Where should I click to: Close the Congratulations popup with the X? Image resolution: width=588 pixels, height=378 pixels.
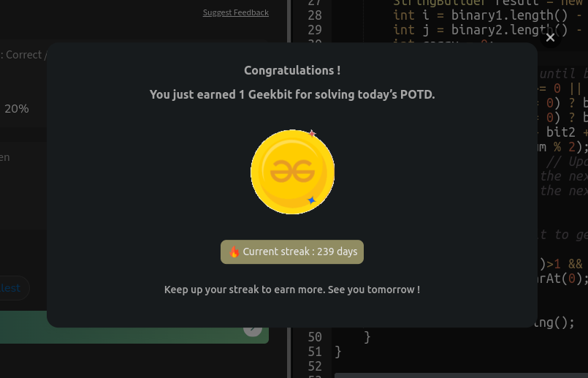click(550, 37)
